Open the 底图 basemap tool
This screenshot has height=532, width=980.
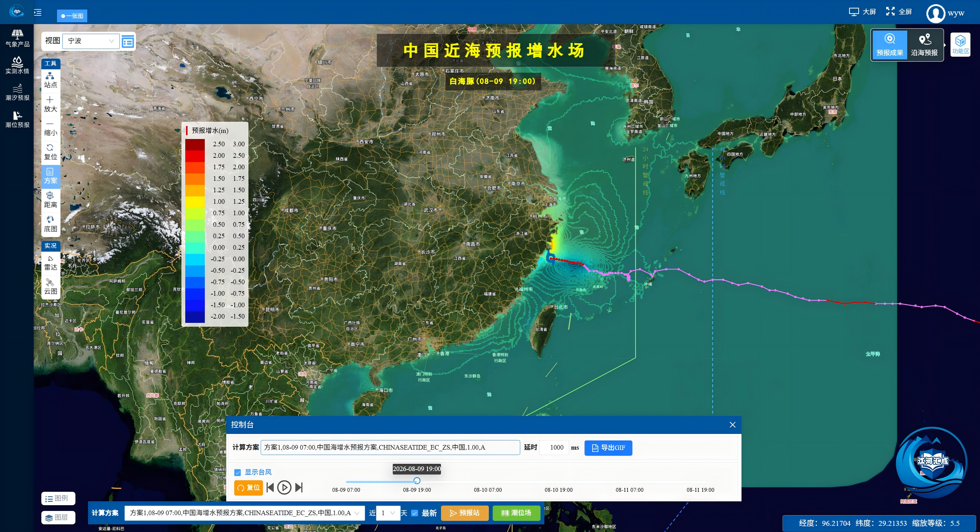pos(51,224)
